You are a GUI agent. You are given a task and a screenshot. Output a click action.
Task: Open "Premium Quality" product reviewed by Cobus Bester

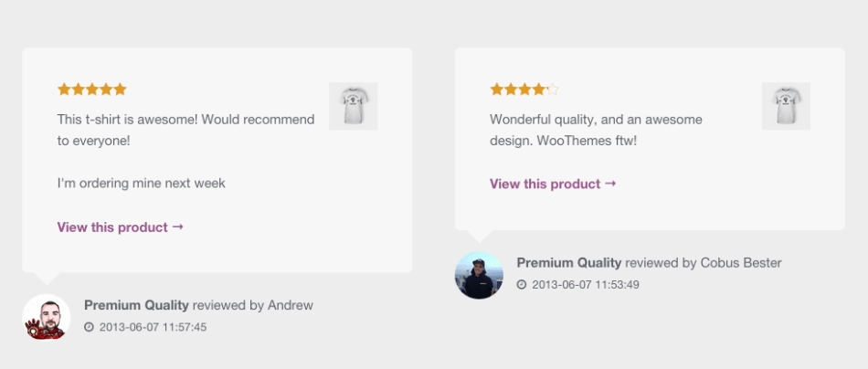pos(568,263)
